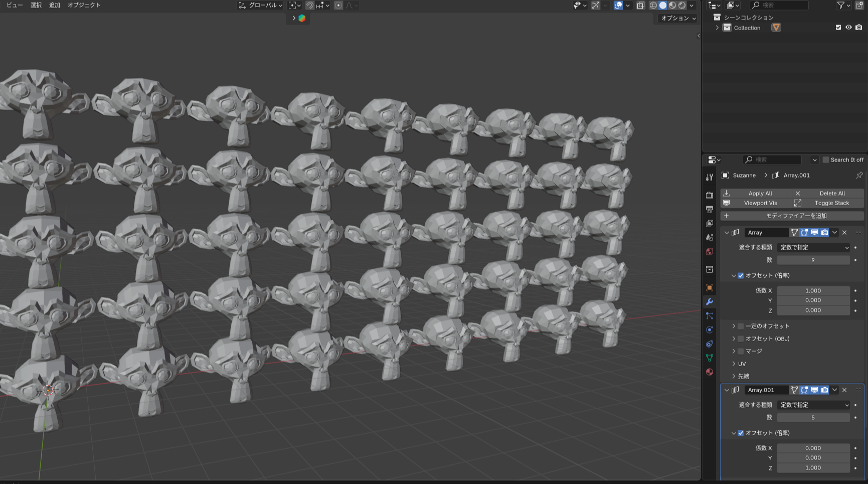The width and height of the screenshot is (868, 484).
Task: Enable 一定のオフセット checkbox
Action: pyautogui.click(x=741, y=326)
